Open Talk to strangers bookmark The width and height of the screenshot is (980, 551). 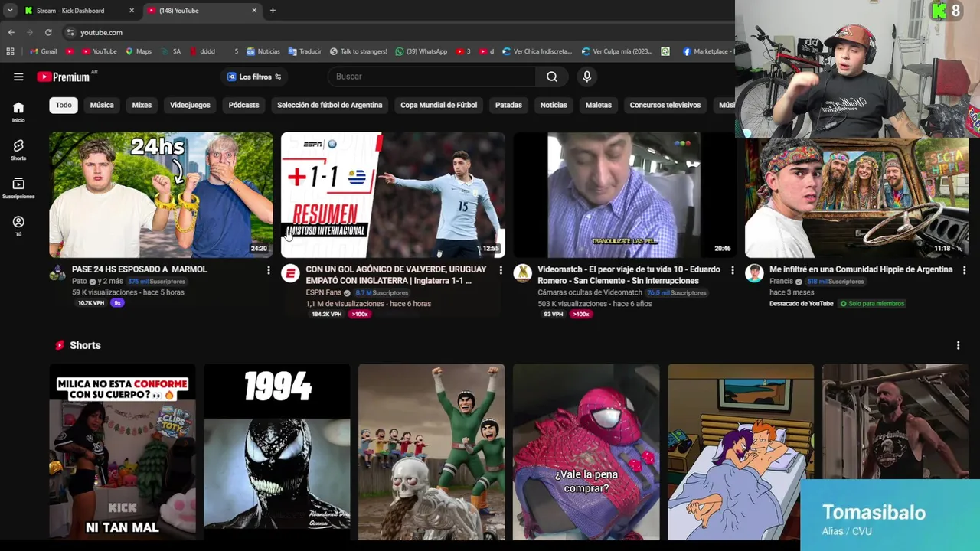[358, 51]
